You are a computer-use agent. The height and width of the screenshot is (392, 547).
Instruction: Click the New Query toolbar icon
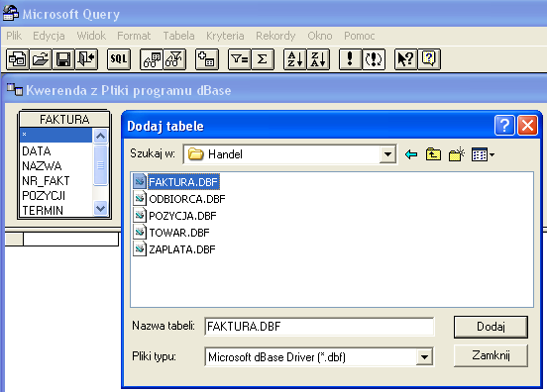(x=17, y=59)
